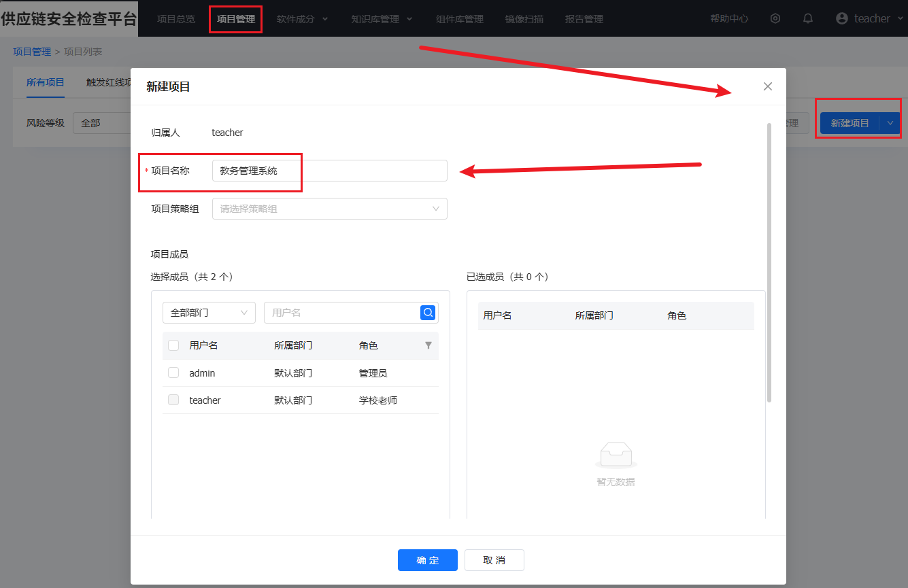Click the 取消 cancel button
The image size is (908, 588).
(494, 560)
